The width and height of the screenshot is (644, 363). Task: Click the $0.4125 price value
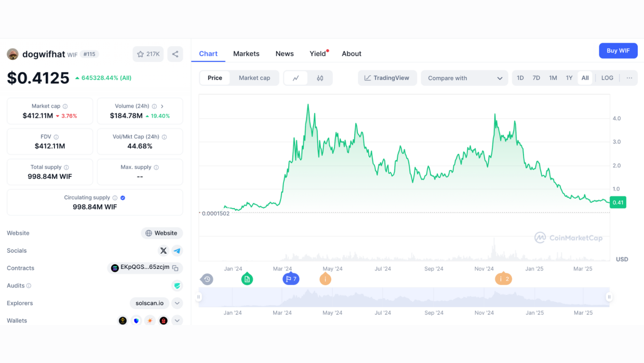pyautogui.click(x=38, y=78)
